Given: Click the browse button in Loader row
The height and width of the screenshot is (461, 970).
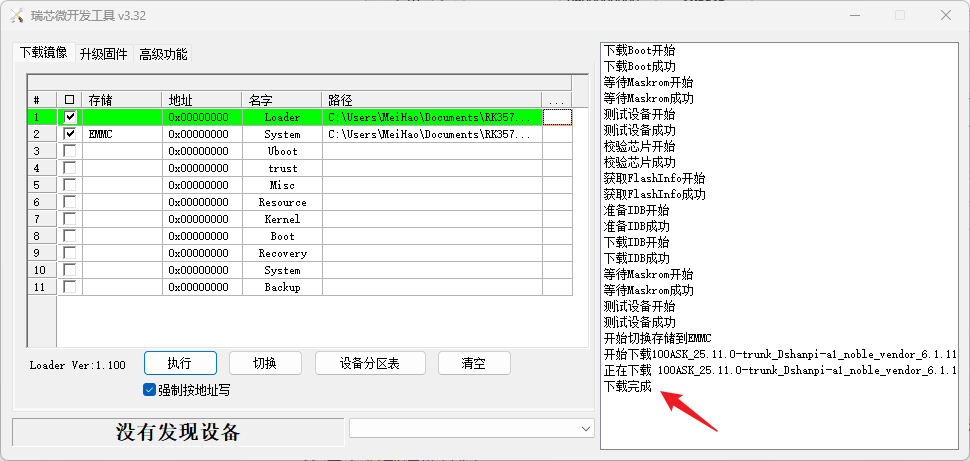Looking at the screenshot, I should 557,117.
